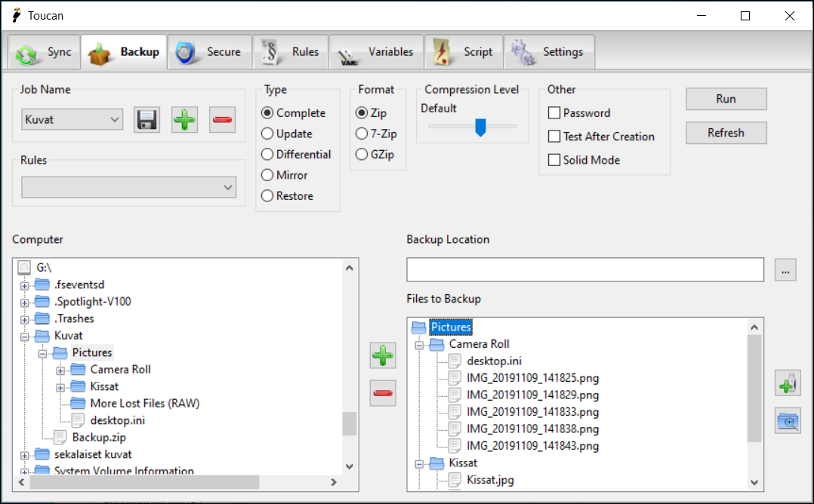Image resolution: width=814 pixels, height=504 pixels.
Task: Click the folder preview magnifier icon
Action: coord(788,421)
